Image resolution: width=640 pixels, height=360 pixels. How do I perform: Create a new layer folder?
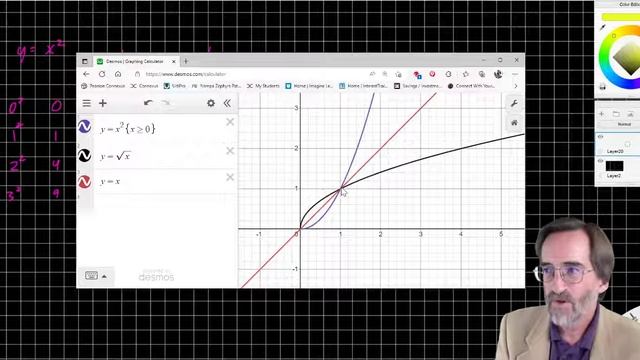tap(616, 114)
